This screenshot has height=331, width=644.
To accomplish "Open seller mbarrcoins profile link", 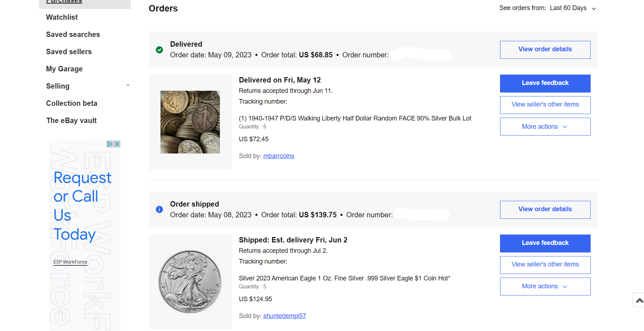I will [x=278, y=156].
